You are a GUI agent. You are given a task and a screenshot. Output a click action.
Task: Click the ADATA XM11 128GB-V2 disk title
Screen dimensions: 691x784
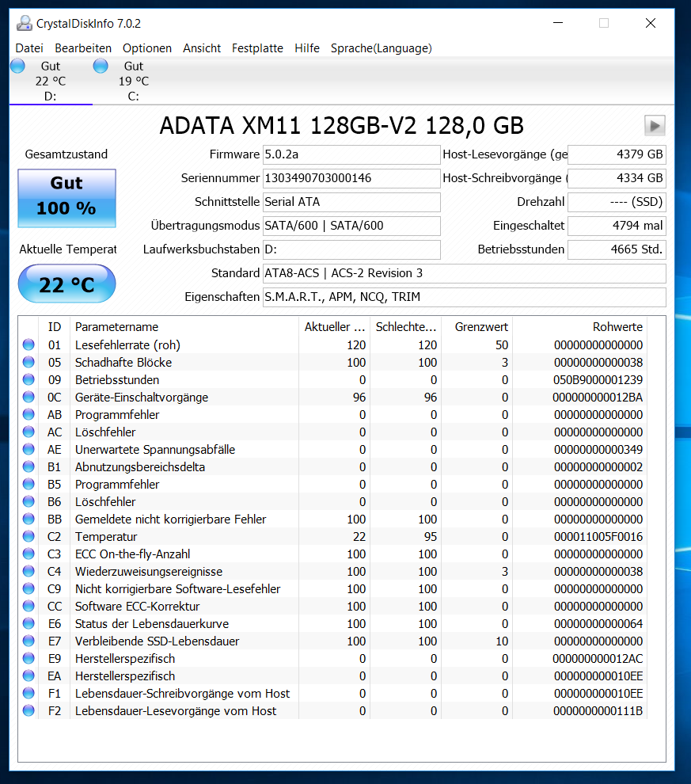341,125
